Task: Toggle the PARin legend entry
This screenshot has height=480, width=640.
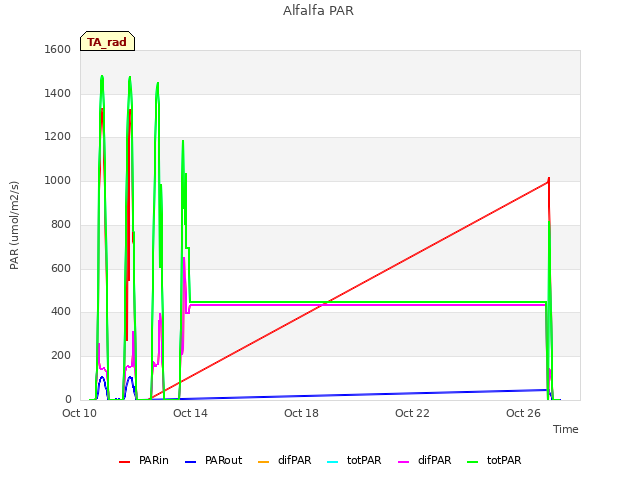Action: [x=144, y=460]
